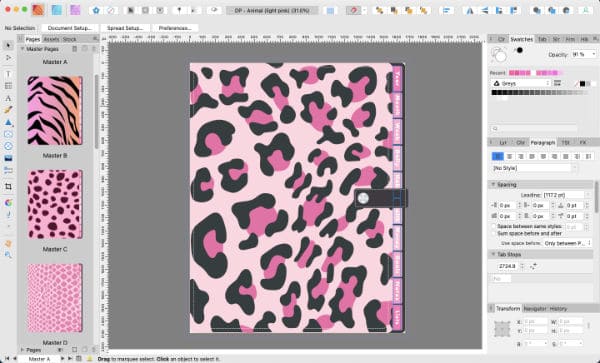Image resolution: width=600 pixels, height=363 pixels.
Task: Click the preflight pentagon toolbar icon
Action: 96,10
